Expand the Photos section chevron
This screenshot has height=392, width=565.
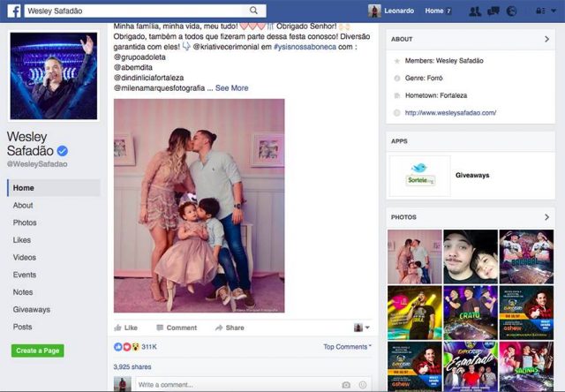point(547,217)
